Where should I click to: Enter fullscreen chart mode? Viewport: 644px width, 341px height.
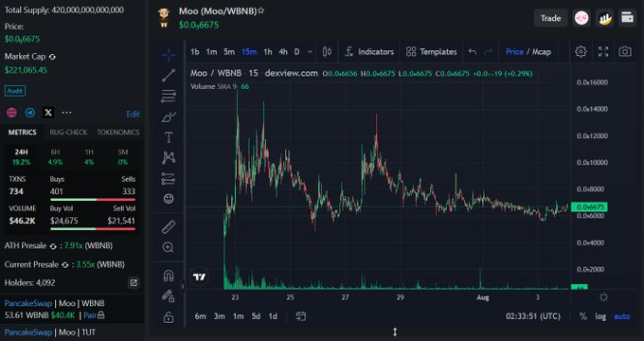tap(603, 52)
